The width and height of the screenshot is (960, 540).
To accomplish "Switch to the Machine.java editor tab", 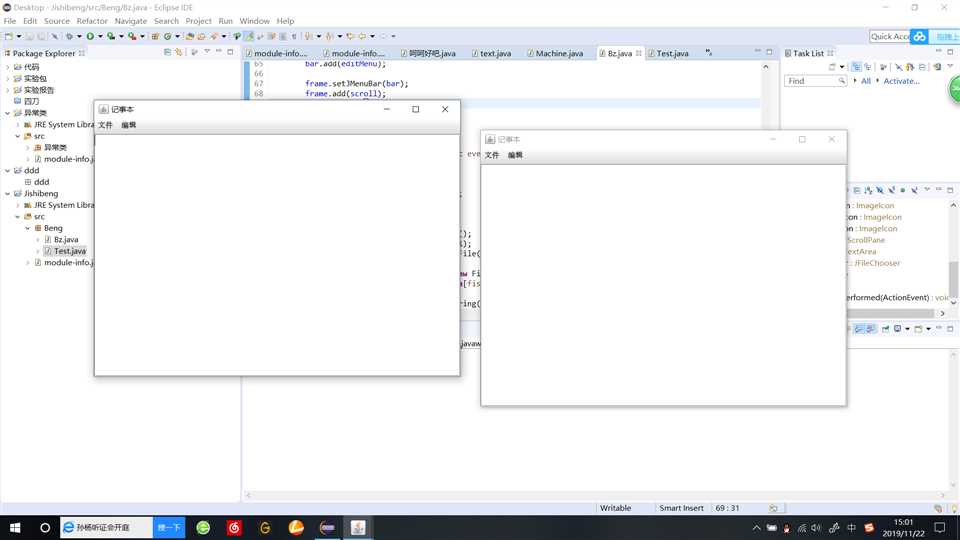I will (x=559, y=53).
